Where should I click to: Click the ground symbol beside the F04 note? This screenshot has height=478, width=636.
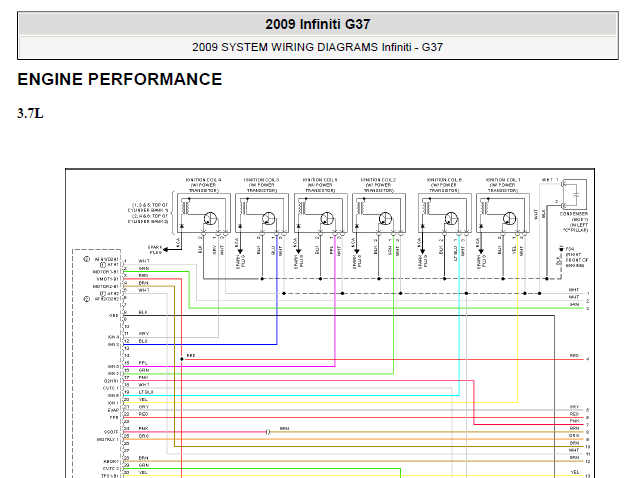click(x=561, y=248)
